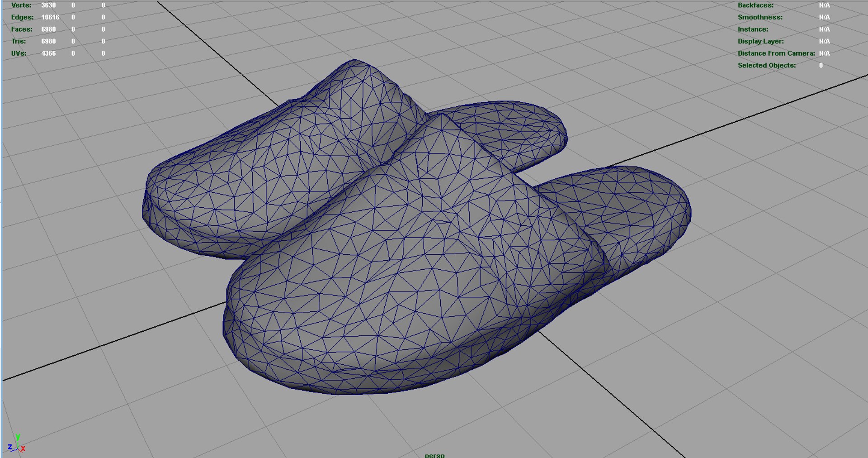868x458 pixels.
Task: Click the Faces label in HUD
Action: pos(22,29)
